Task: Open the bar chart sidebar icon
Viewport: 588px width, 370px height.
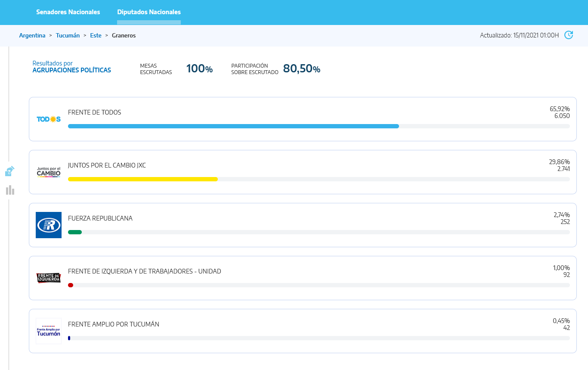Action: click(x=10, y=190)
